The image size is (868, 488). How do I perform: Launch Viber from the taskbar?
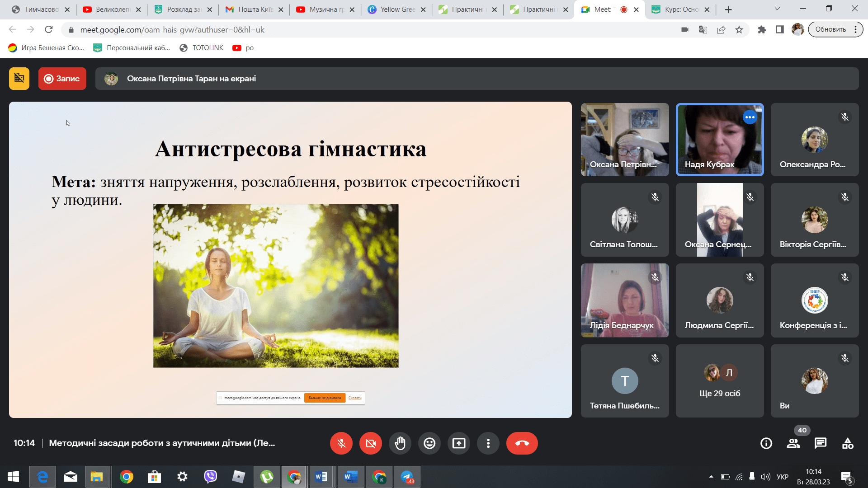tap(210, 476)
